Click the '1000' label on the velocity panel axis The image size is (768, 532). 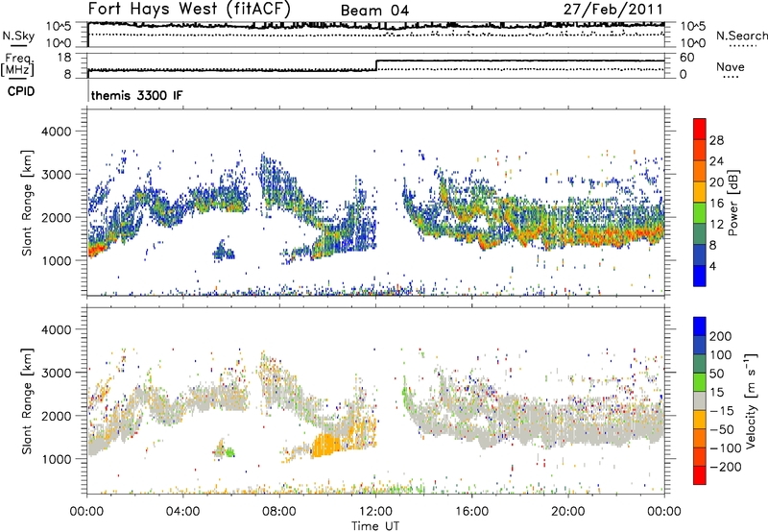pyautogui.click(x=56, y=459)
